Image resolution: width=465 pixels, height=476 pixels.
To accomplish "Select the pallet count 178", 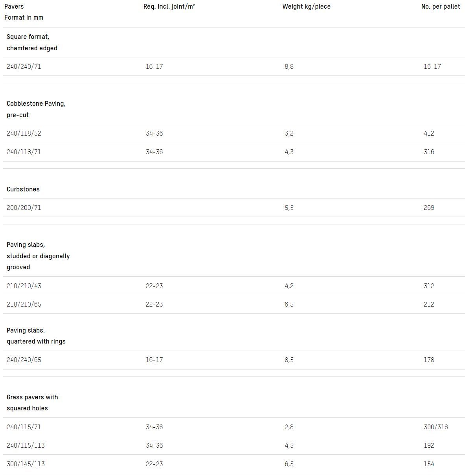I will point(429,360).
